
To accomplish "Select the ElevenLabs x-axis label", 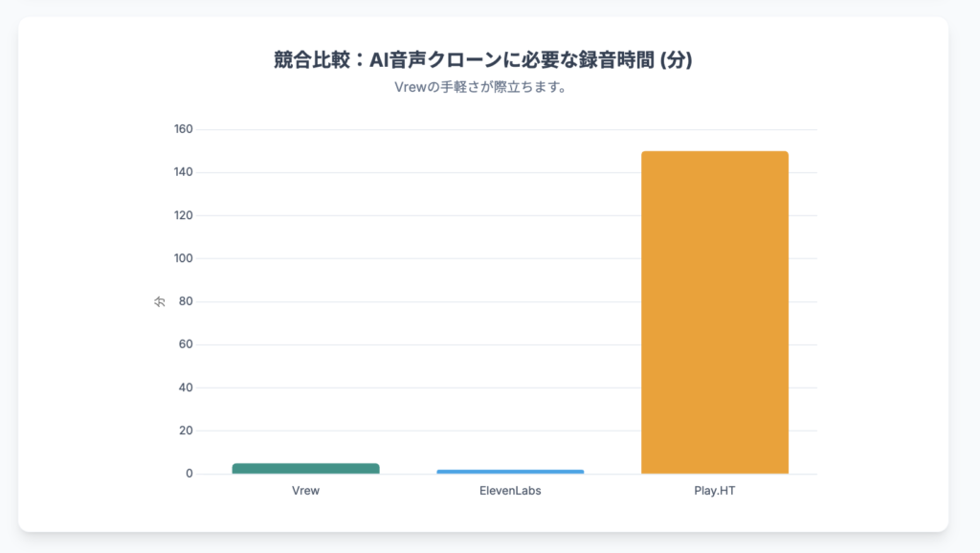I will point(510,491).
